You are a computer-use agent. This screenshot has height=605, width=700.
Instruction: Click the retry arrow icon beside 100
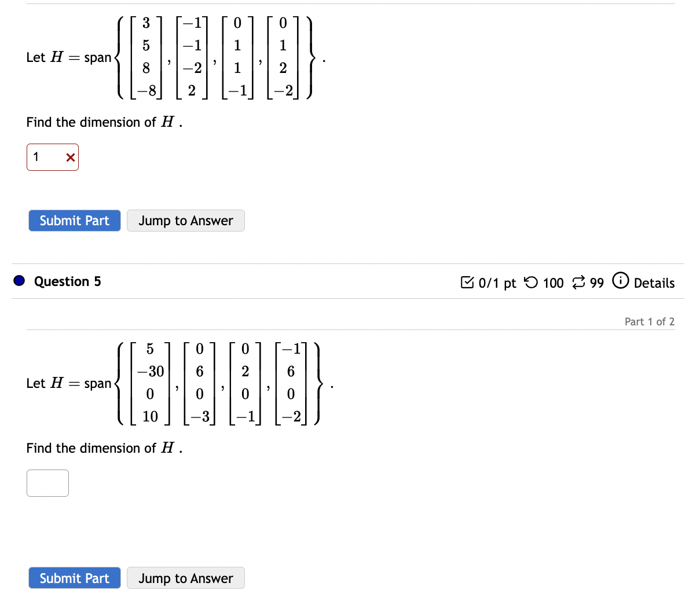[x=531, y=282]
